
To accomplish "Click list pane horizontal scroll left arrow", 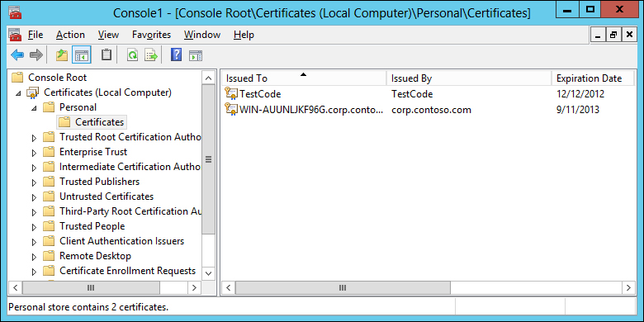I will 229,287.
